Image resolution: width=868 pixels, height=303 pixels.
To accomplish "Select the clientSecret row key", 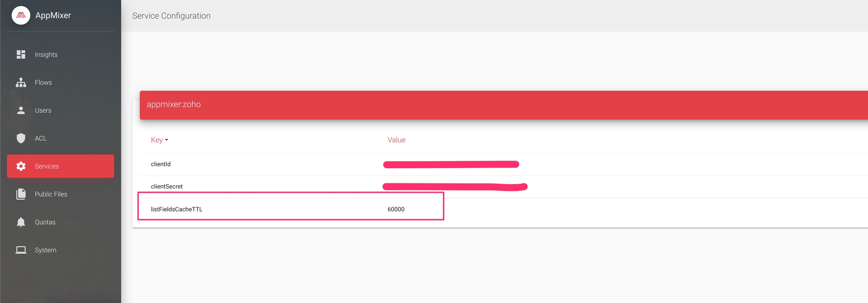I will [167, 186].
